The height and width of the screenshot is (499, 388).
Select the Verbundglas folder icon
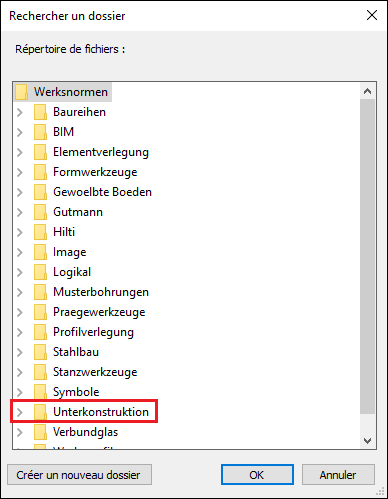[40, 432]
